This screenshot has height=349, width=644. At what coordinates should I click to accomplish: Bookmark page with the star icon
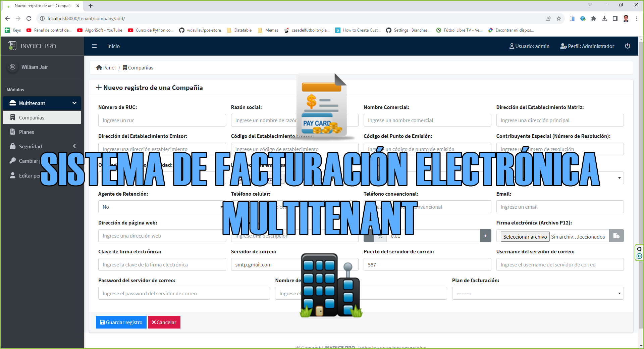coord(559,19)
